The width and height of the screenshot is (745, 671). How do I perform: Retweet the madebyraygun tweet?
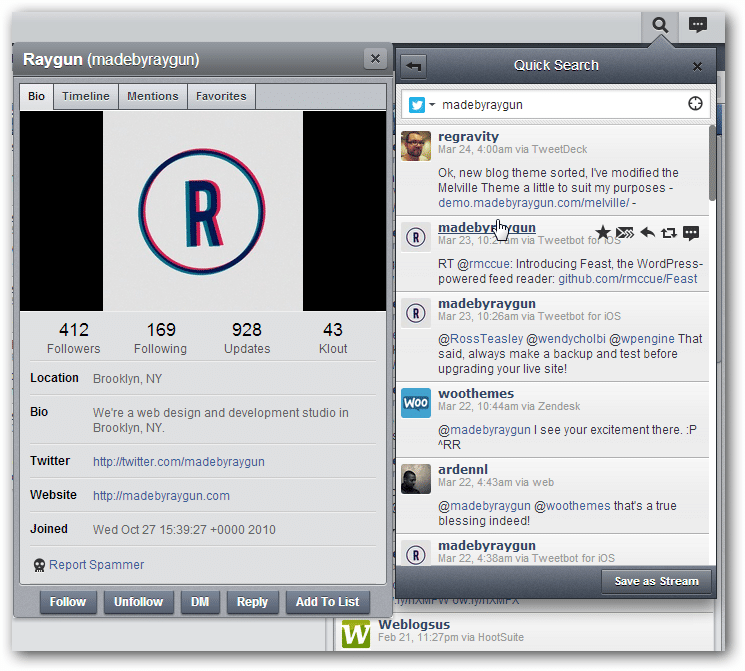668,233
